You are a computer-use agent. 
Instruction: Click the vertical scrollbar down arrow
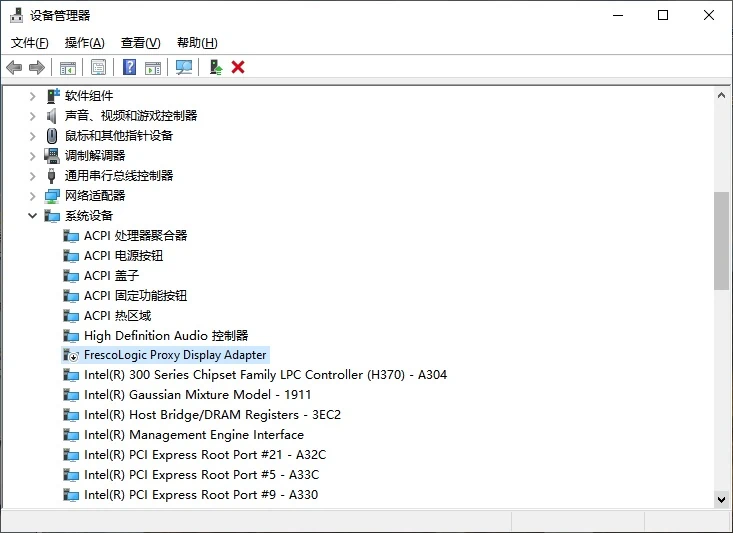coord(721,499)
